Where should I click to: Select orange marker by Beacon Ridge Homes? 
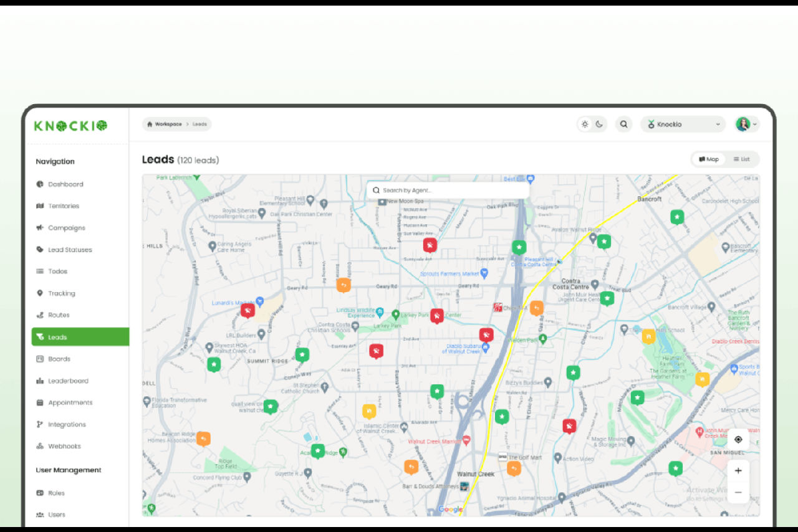click(203, 439)
